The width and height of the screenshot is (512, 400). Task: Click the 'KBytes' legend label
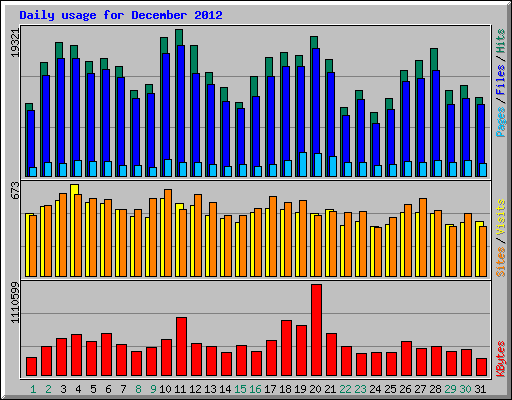pos(501,359)
